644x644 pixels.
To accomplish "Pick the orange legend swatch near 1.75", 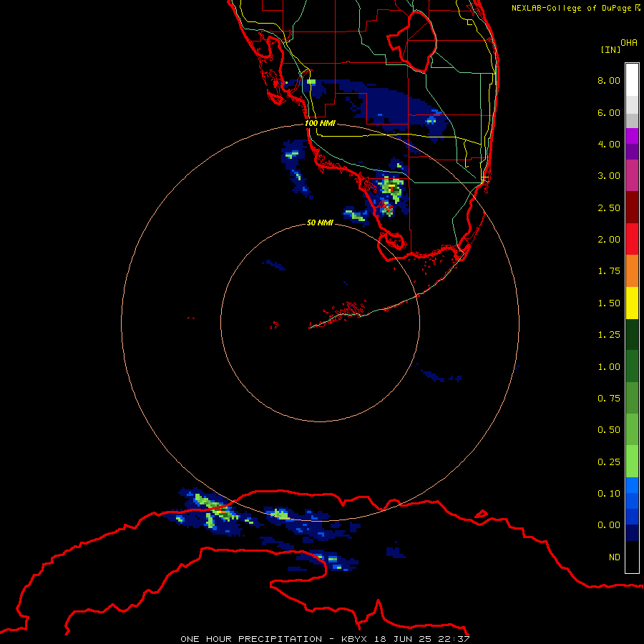I will coord(632,271).
